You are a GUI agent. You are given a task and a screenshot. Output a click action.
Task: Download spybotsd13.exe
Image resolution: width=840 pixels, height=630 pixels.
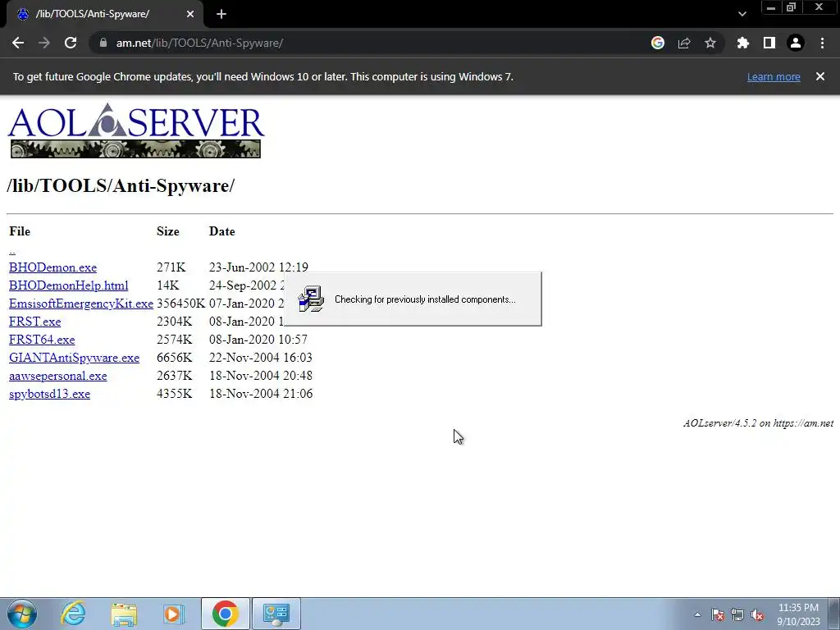[x=49, y=394]
